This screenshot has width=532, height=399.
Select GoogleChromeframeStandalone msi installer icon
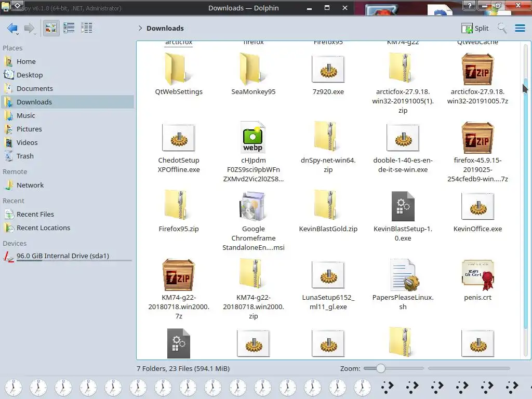click(x=253, y=206)
